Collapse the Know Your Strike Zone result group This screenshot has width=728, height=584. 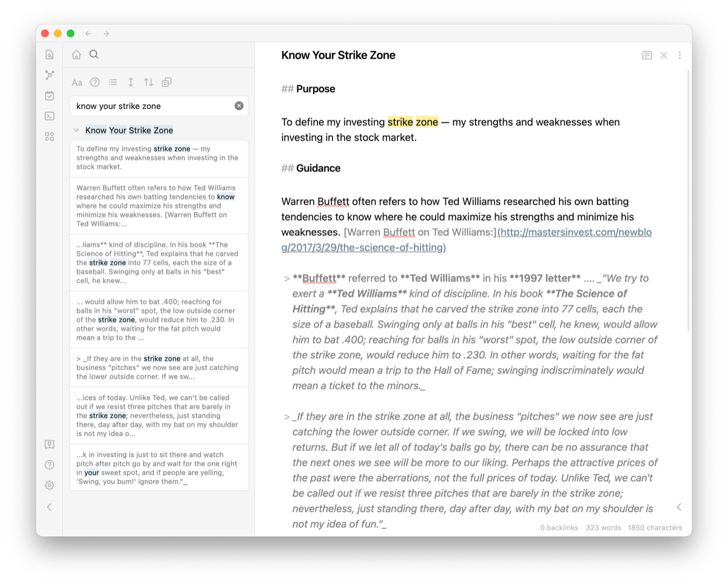coord(76,130)
